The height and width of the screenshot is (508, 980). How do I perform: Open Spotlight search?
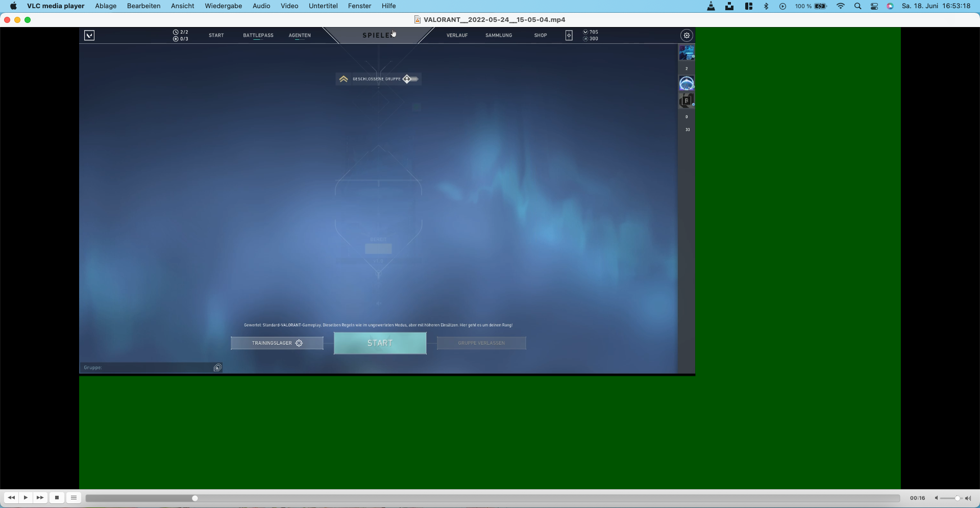point(857,6)
